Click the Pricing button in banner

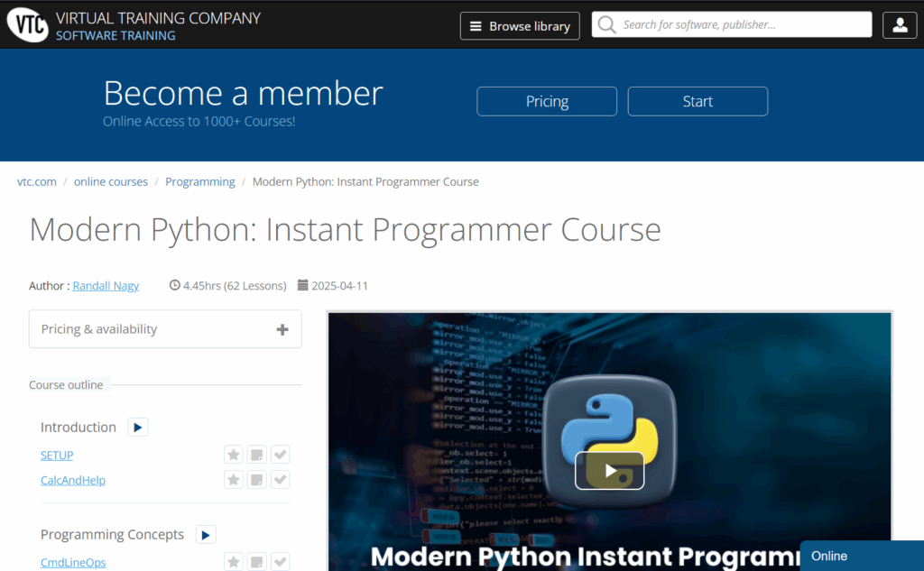coord(547,102)
